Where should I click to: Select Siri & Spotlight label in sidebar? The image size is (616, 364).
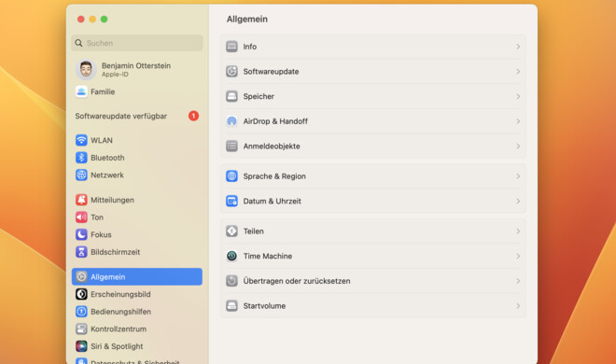point(117,346)
